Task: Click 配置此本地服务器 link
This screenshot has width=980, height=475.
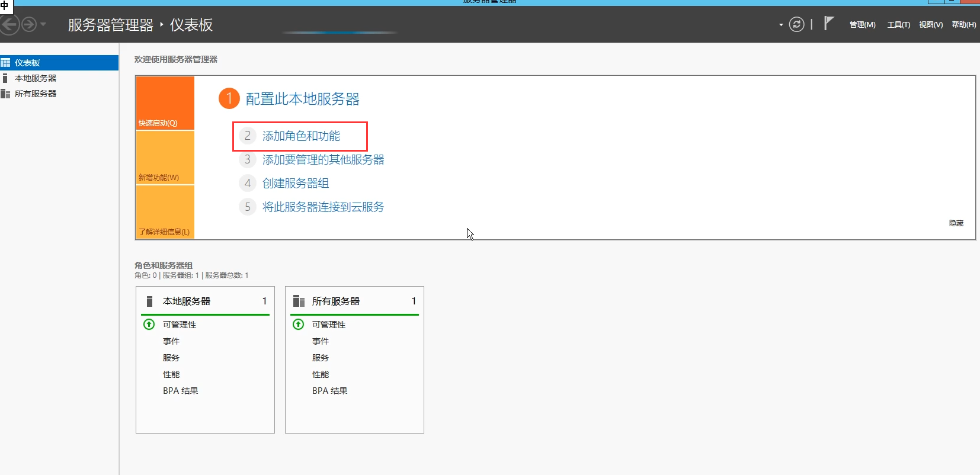Action: pos(303,99)
